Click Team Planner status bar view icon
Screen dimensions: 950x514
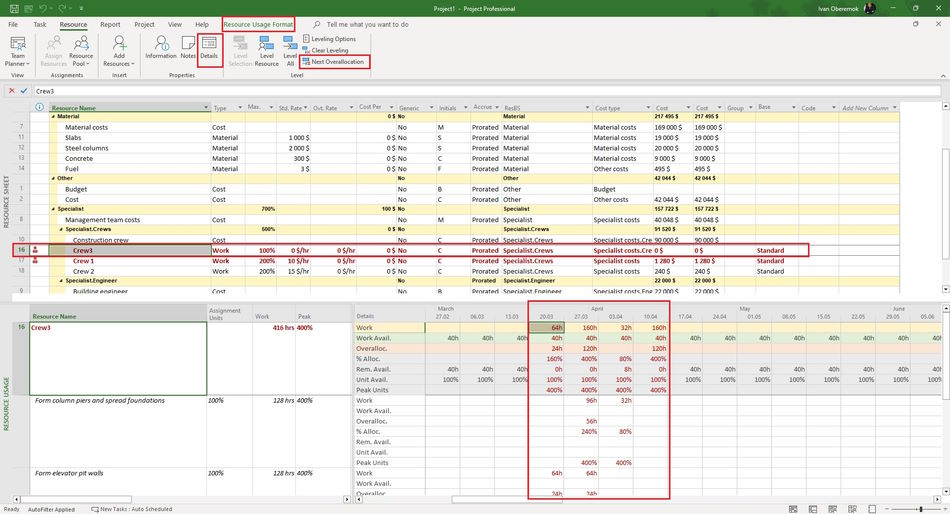(x=832, y=509)
